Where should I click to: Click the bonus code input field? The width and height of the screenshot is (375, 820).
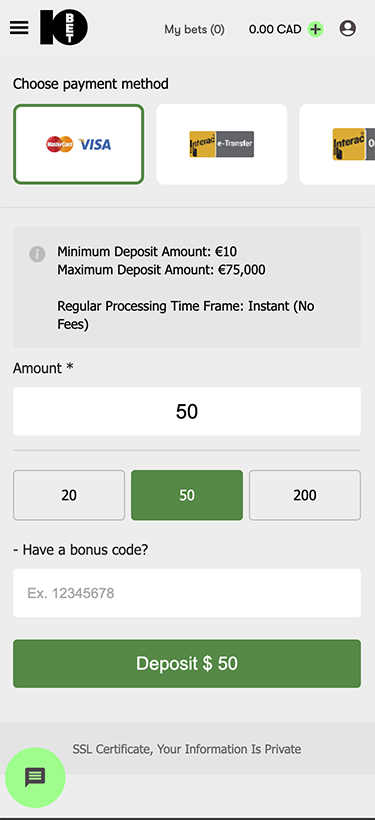(x=187, y=593)
